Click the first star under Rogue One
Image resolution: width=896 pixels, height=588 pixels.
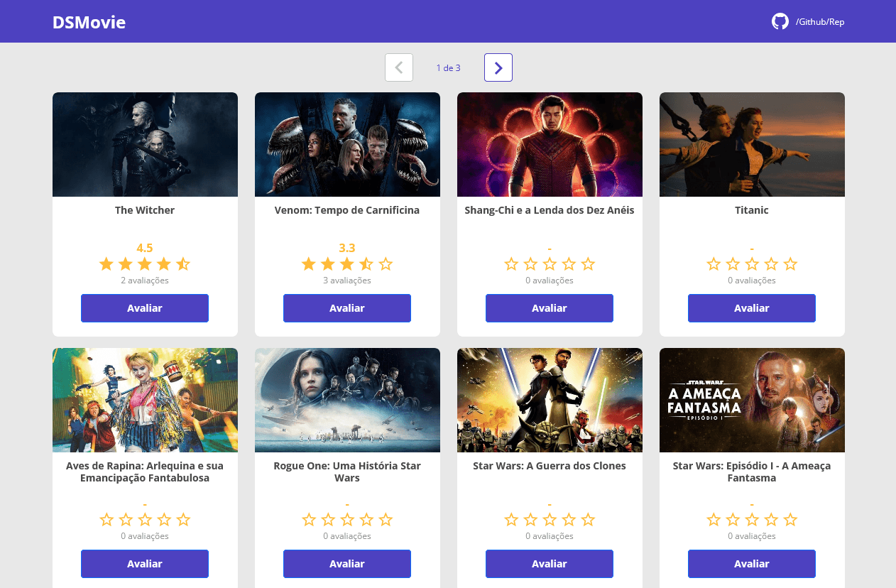[x=309, y=520]
